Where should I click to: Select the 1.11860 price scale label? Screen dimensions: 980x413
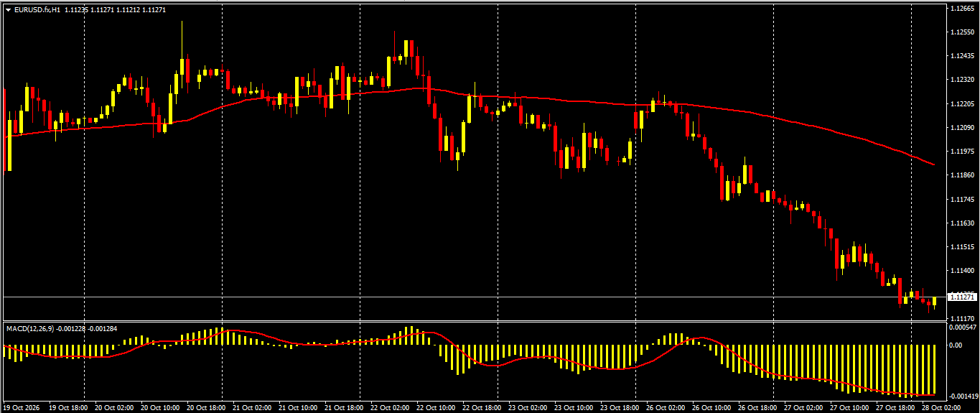click(961, 175)
